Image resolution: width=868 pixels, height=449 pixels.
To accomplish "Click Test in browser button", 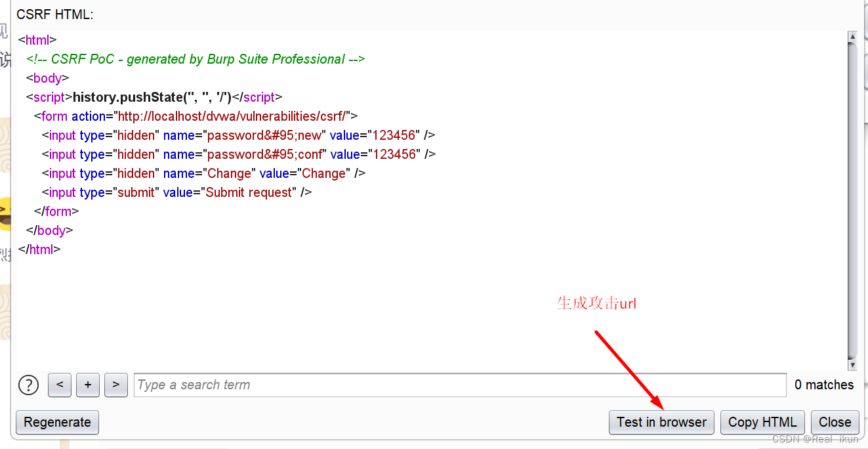I will click(661, 422).
